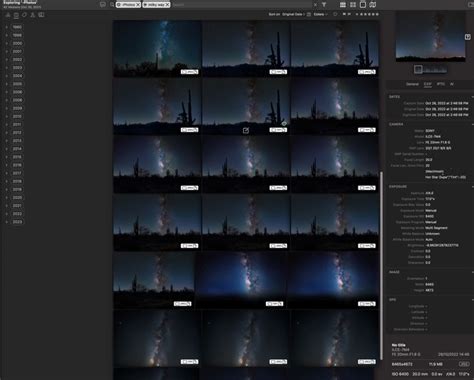The height and width of the screenshot is (380, 474).
Task: Toggle the OSD button at bottom right
Action: [x=464, y=364]
